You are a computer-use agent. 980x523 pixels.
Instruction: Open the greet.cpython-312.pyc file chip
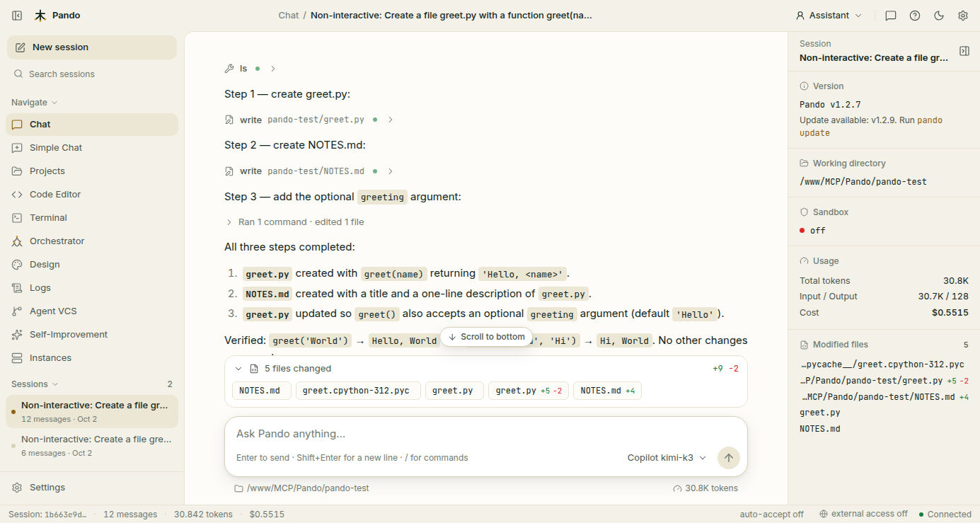tap(358, 391)
